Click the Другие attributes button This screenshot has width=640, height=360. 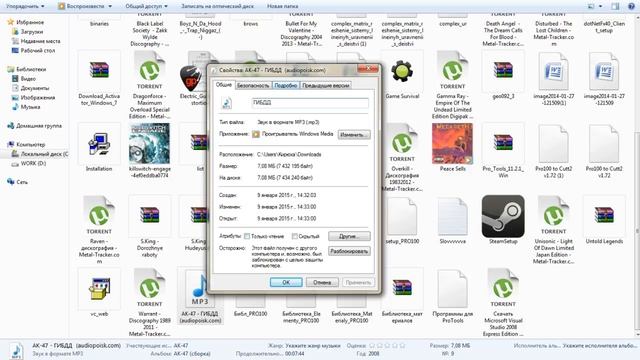pos(349,236)
